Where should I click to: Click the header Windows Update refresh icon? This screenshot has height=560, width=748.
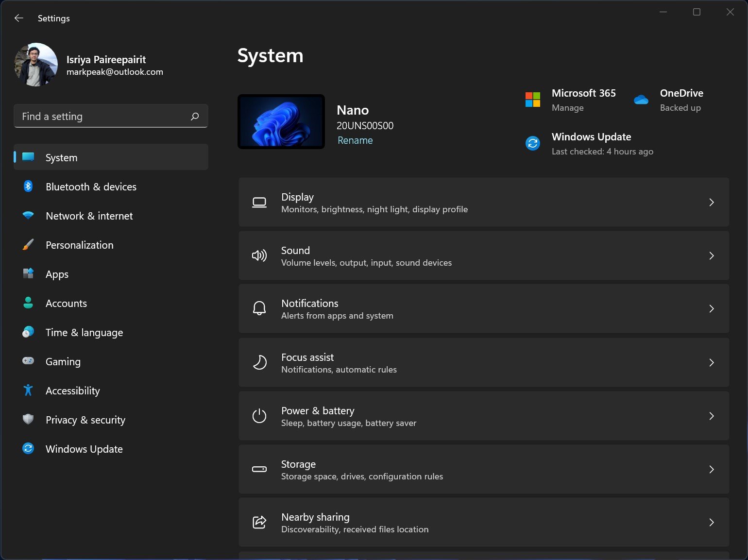click(x=533, y=143)
